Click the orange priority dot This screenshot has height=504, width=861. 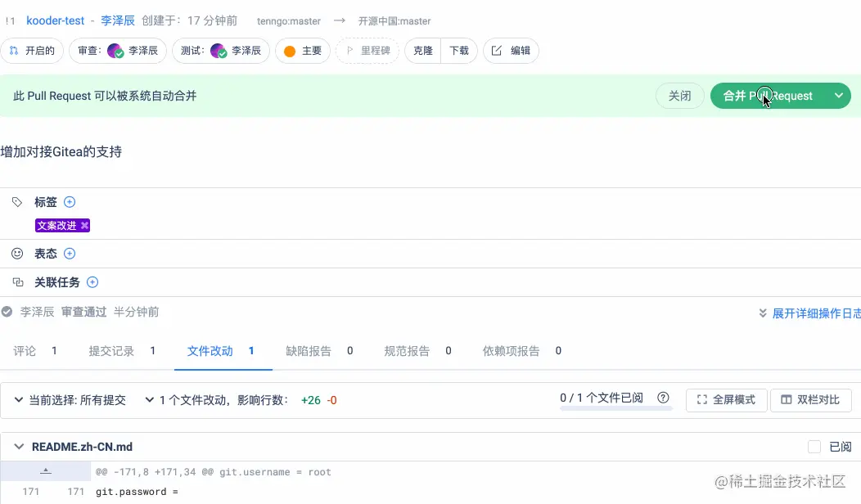[290, 51]
